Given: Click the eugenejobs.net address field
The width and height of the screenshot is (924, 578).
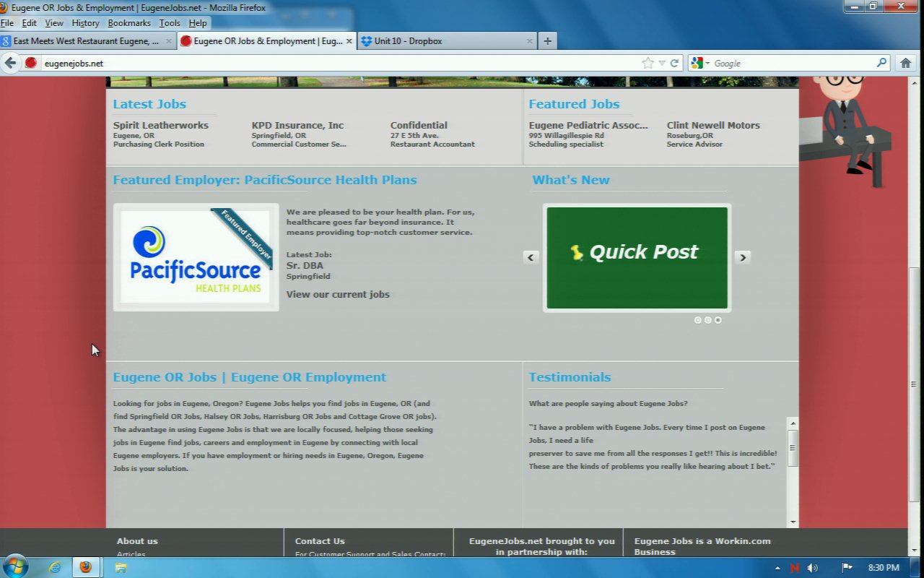Looking at the screenshot, I should (325, 63).
